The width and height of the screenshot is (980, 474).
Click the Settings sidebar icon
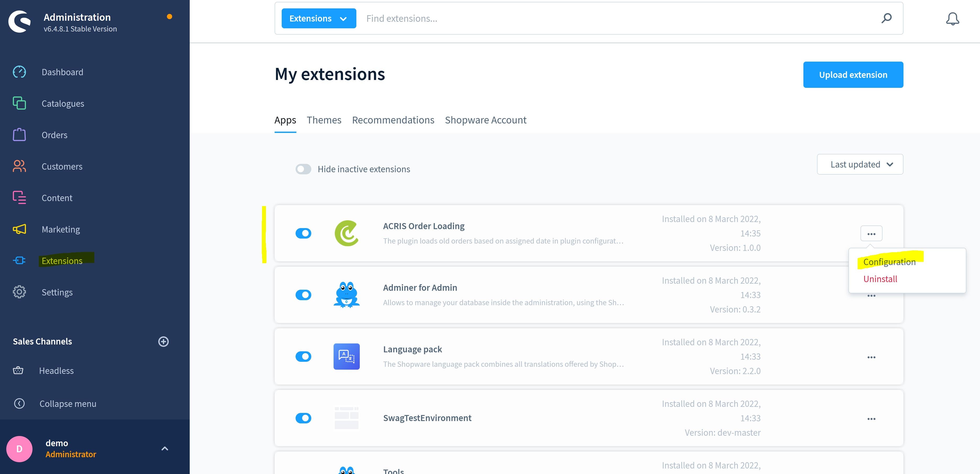coord(19,292)
